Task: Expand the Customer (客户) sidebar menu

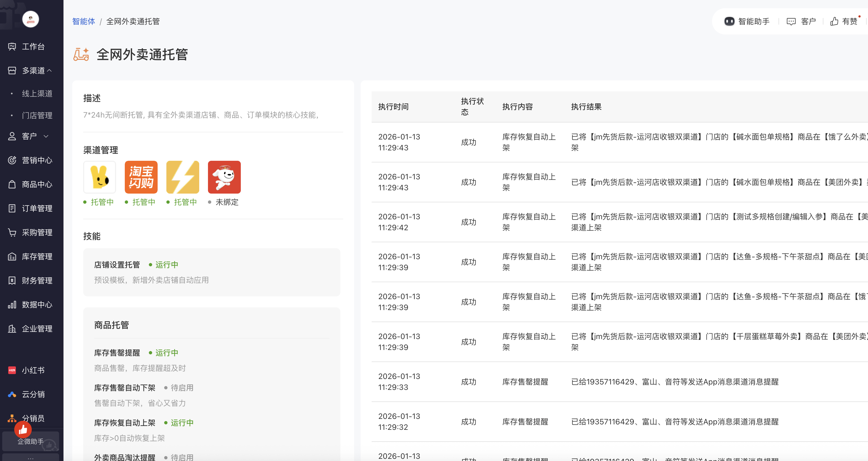Action: 29,136
